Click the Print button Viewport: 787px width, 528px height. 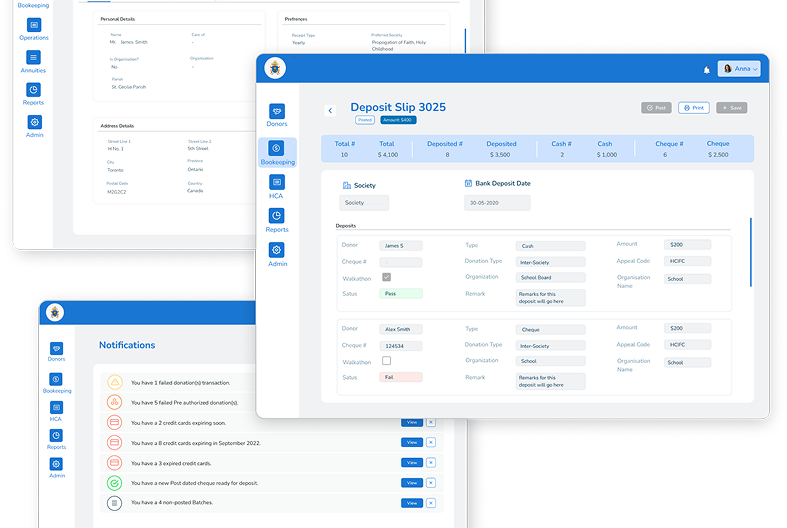(x=693, y=108)
